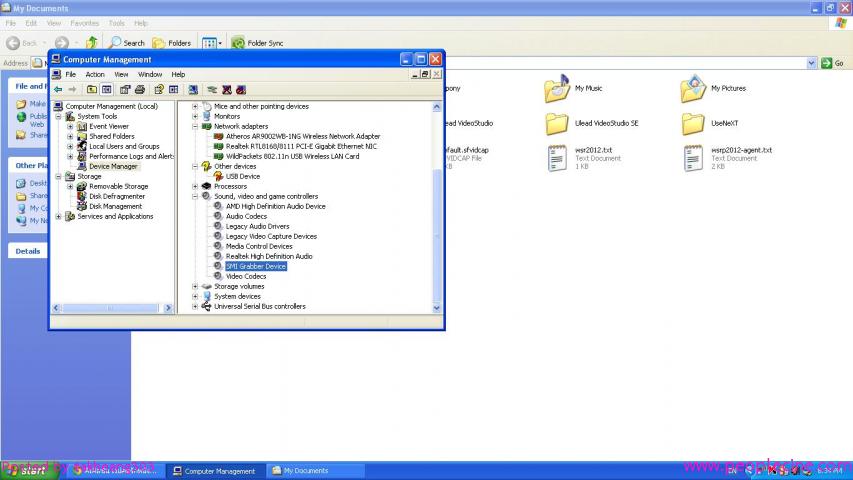Click the Atheros wireless adapter icon
Viewport: 853px width, 480px height.
pos(218,137)
